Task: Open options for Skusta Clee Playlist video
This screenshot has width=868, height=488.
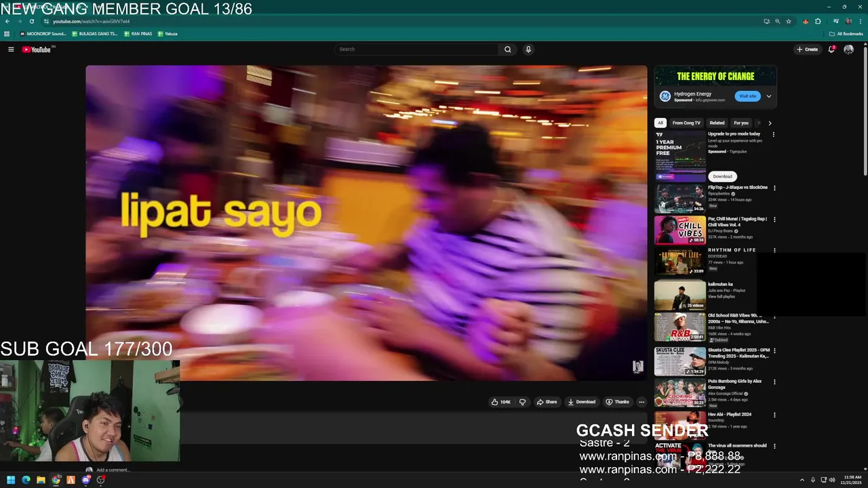Action: (x=774, y=350)
